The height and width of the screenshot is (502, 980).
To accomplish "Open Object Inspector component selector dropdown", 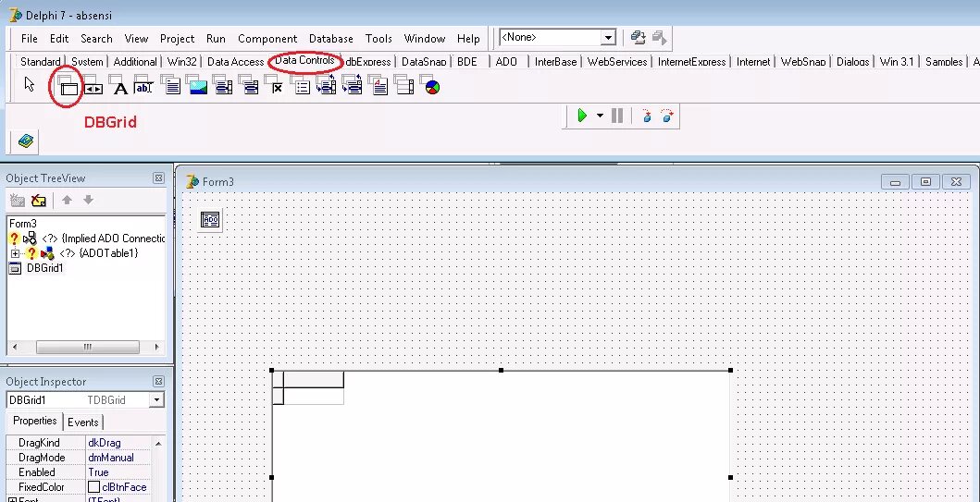I will [x=157, y=400].
